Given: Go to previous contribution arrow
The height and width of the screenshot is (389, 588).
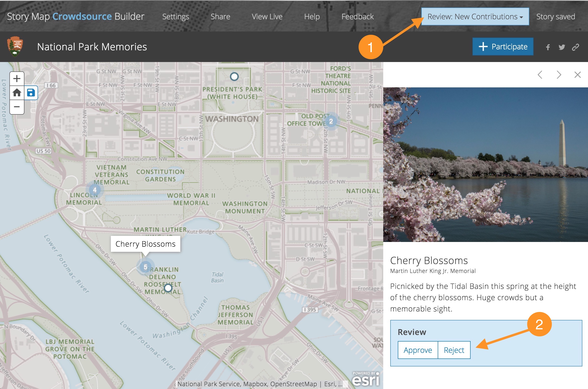Looking at the screenshot, I should coord(540,75).
